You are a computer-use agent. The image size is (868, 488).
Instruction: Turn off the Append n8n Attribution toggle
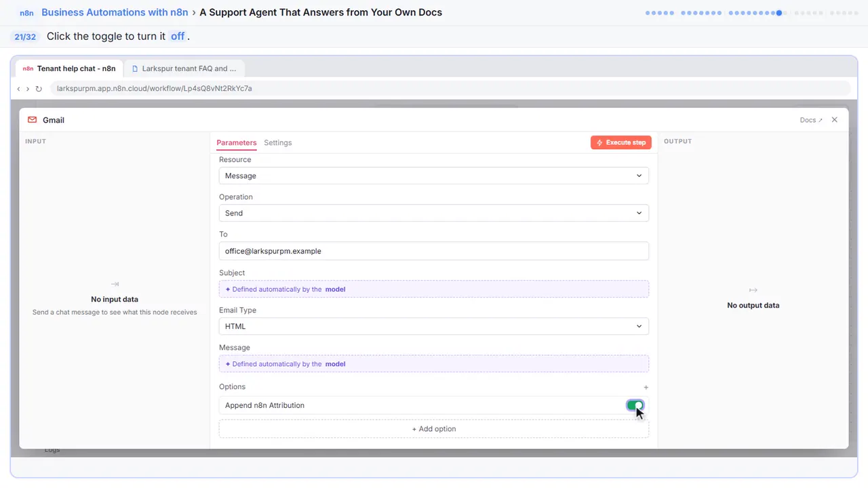pos(635,405)
